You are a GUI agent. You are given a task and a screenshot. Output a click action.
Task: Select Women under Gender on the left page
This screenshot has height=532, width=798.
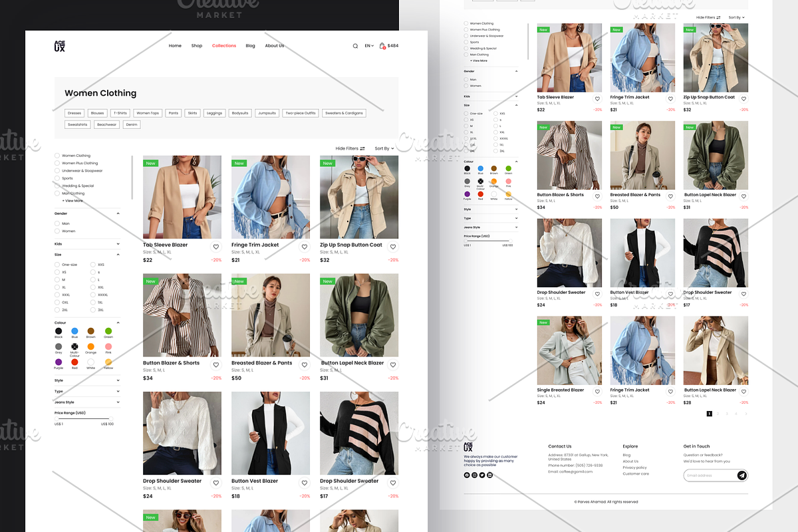click(57, 231)
